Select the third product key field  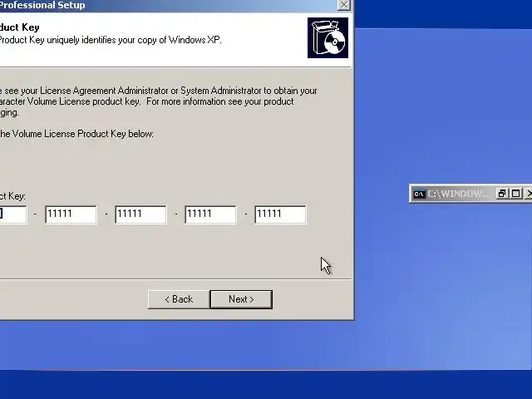[x=140, y=214]
